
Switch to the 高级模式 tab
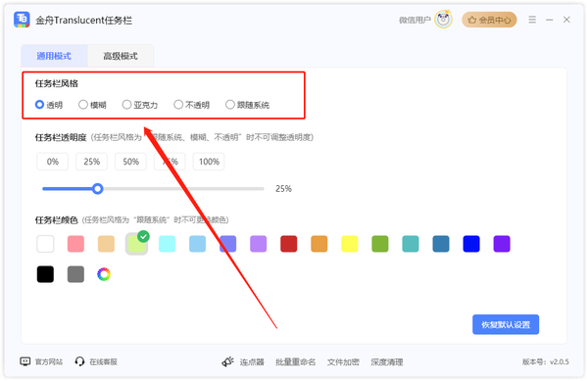(121, 56)
